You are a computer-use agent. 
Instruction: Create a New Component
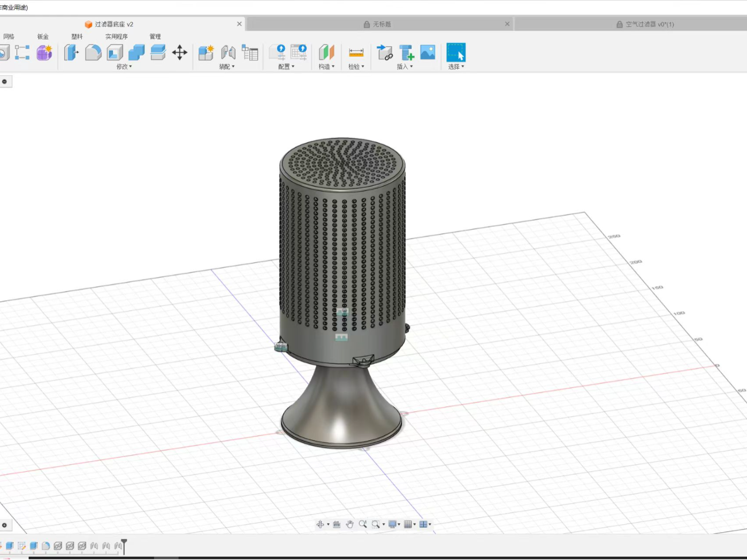click(206, 52)
